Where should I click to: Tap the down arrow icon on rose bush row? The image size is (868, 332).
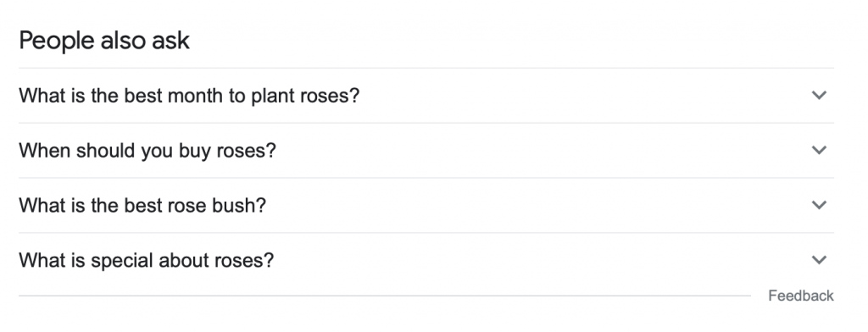[x=819, y=205]
